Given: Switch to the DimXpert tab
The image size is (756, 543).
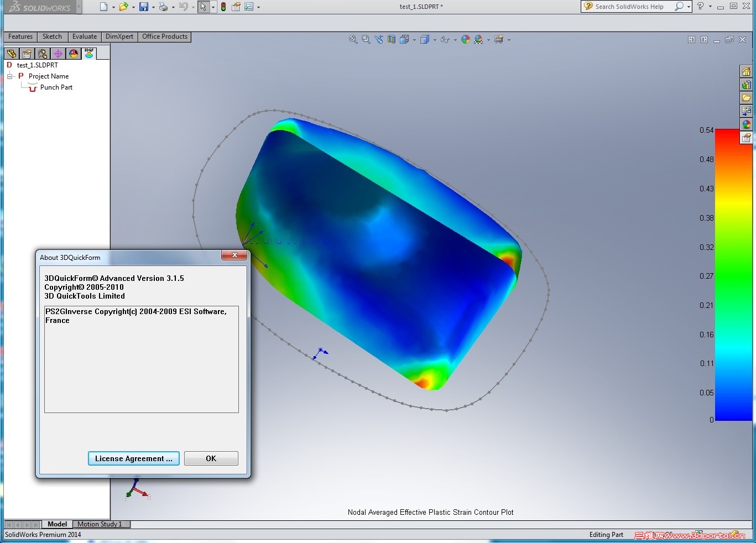Looking at the screenshot, I should pos(119,36).
